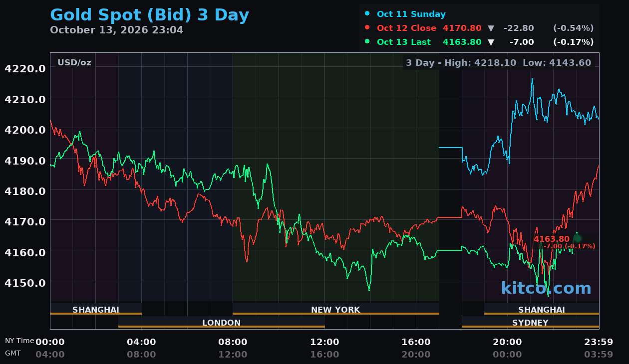Click the 12:00 NY time tick

[324, 342]
